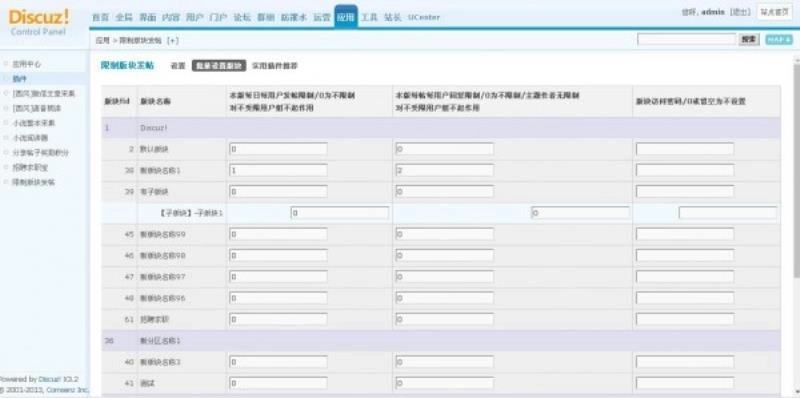This screenshot has width=800, height=398.
Task: Open 小说阅读器 sidebar item
Action: 30,138
